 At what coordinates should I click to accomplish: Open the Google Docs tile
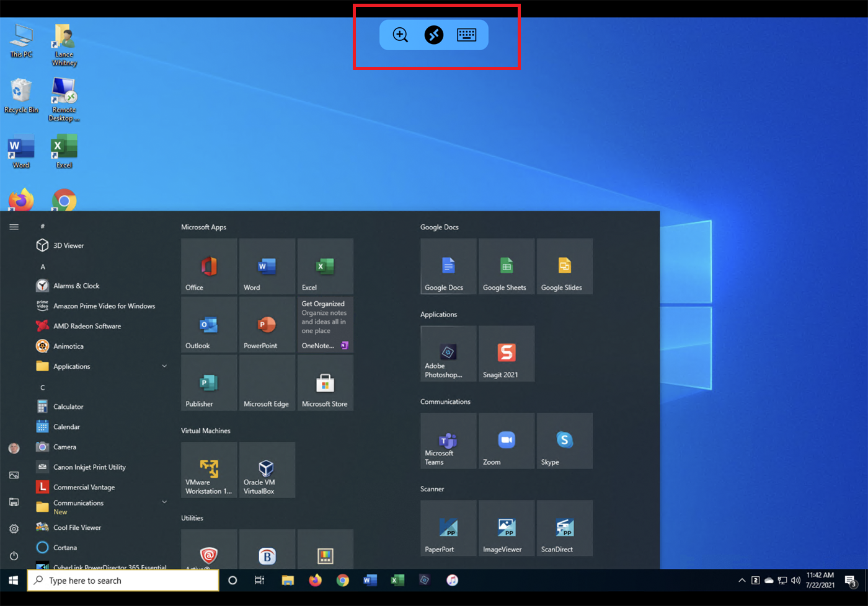[x=448, y=266]
